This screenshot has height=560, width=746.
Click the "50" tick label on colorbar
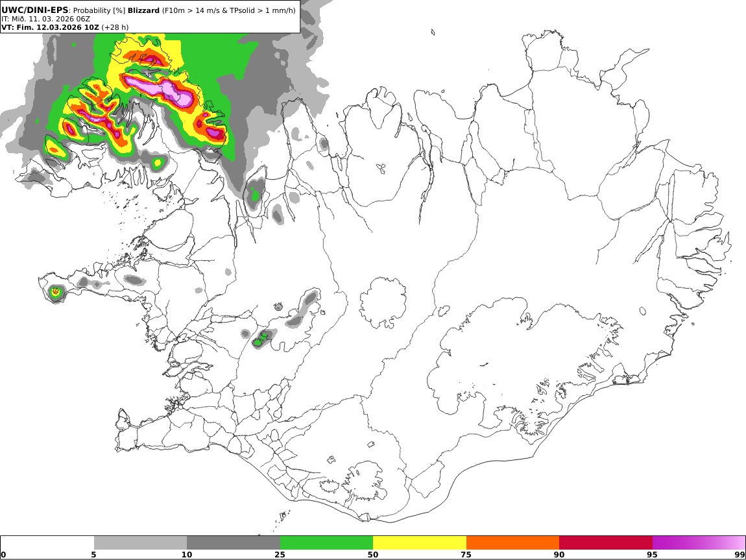pos(373,555)
